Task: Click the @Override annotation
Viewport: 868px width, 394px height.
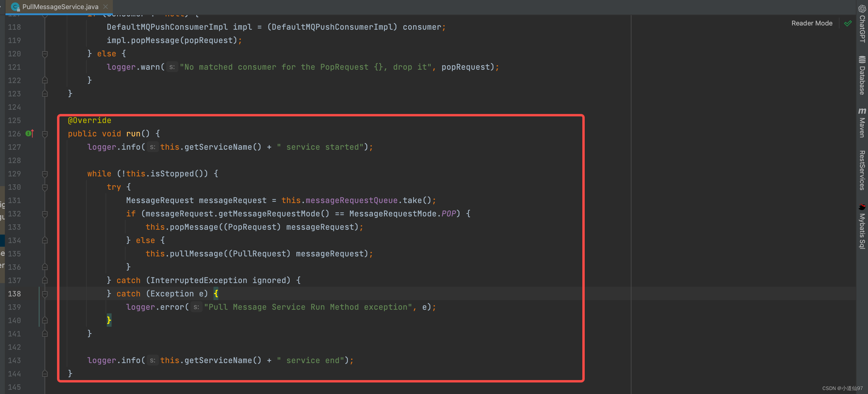Action: click(x=89, y=121)
